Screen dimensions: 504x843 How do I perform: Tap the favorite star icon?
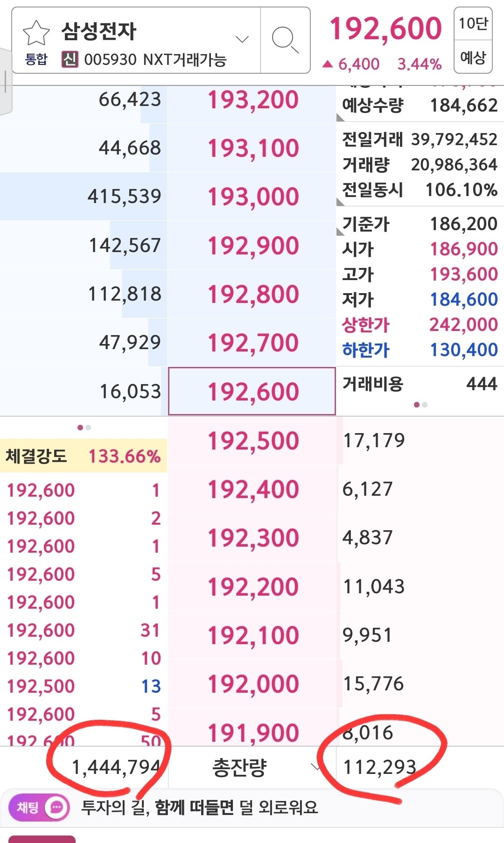click(36, 34)
